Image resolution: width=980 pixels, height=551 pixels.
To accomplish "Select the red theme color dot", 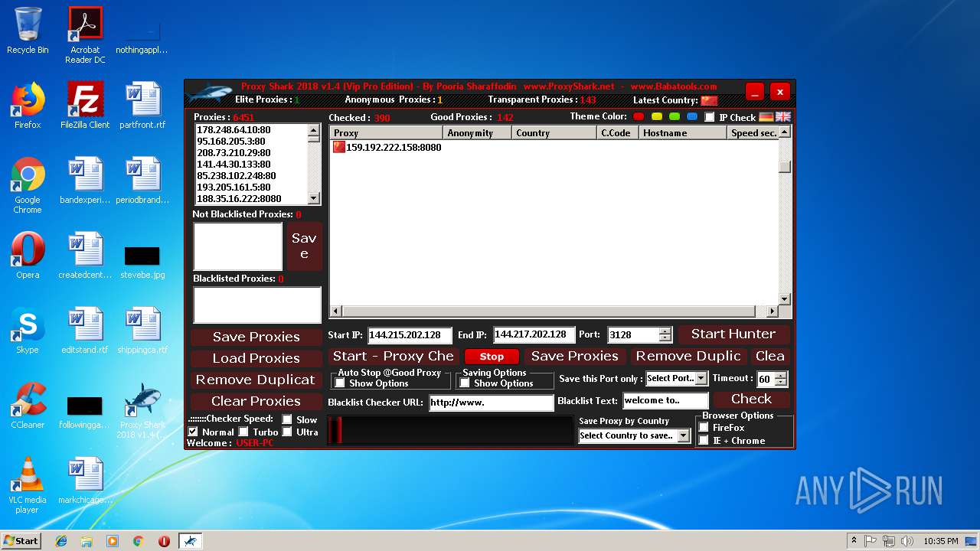I will (x=639, y=116).
